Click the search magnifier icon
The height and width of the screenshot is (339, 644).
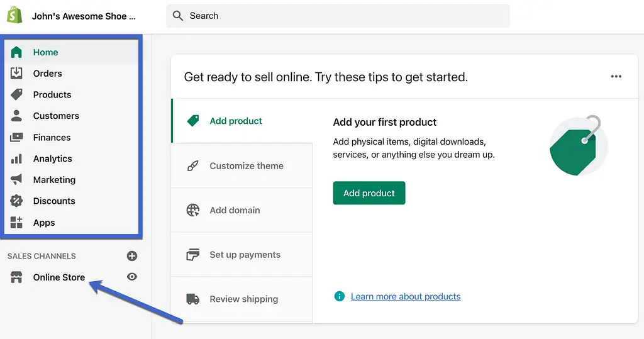pyautogui.click(x=178, y=16)
